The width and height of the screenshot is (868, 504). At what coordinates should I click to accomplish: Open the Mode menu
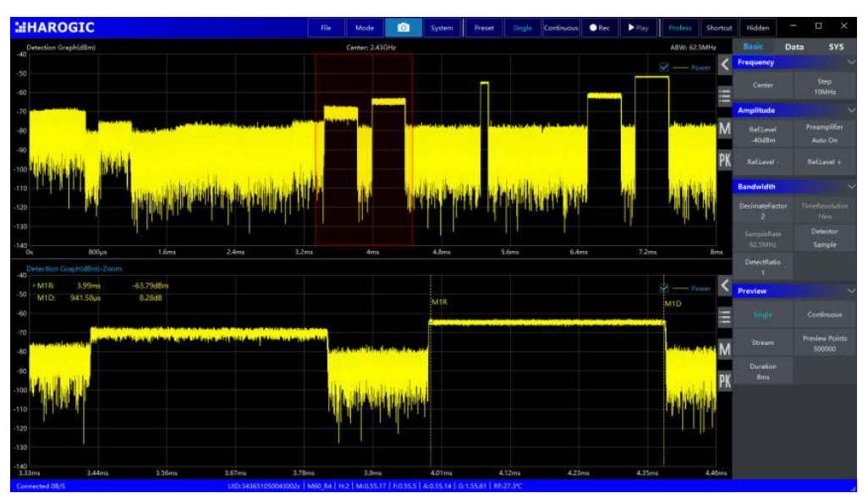365,28
